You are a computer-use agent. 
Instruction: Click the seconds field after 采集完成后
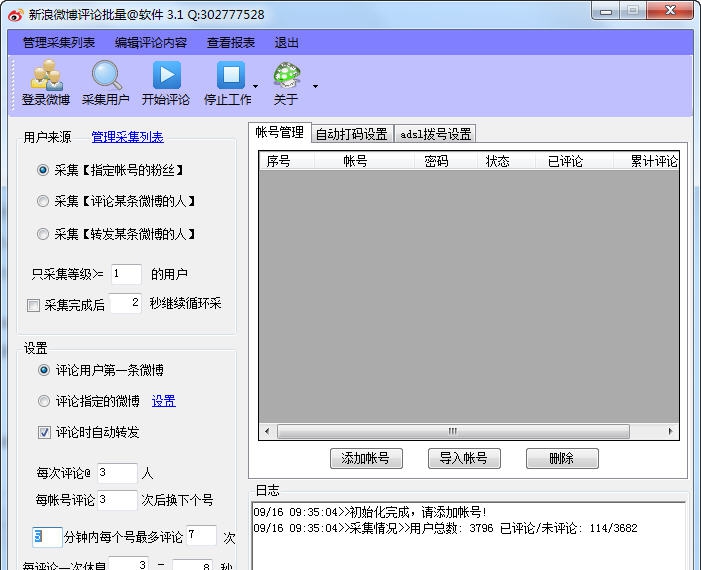pyautogui.click(x=126, y=304)
